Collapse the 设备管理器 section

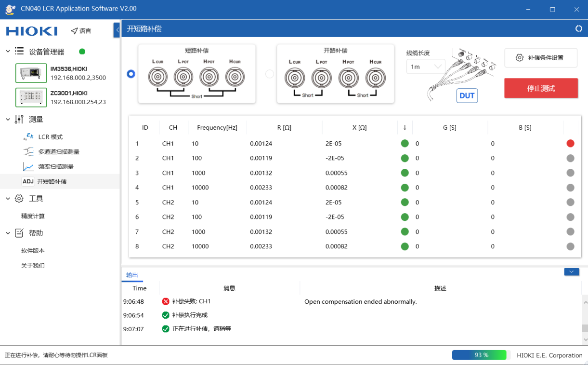8,51
